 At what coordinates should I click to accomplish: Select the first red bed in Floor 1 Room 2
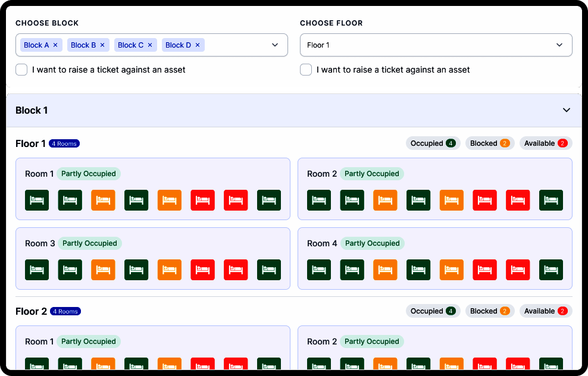click(x=484, y=200)
